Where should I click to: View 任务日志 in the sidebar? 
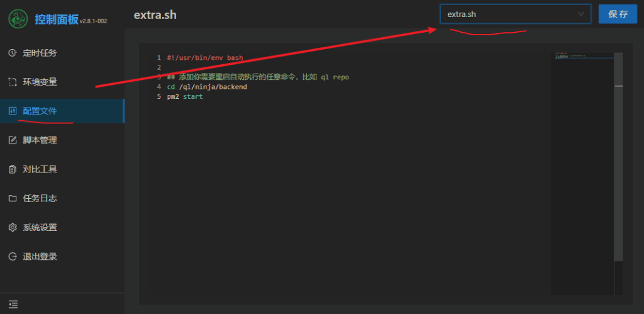point(62,198)
